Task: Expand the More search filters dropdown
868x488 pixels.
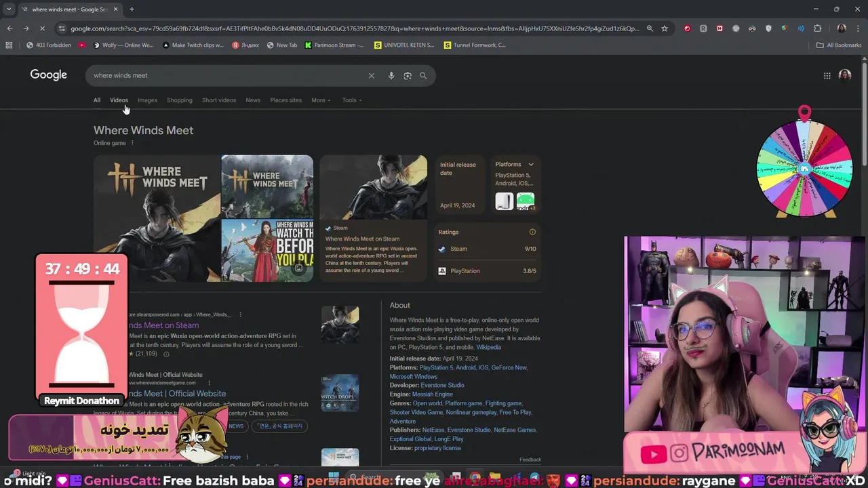Action: click(321, 100)
